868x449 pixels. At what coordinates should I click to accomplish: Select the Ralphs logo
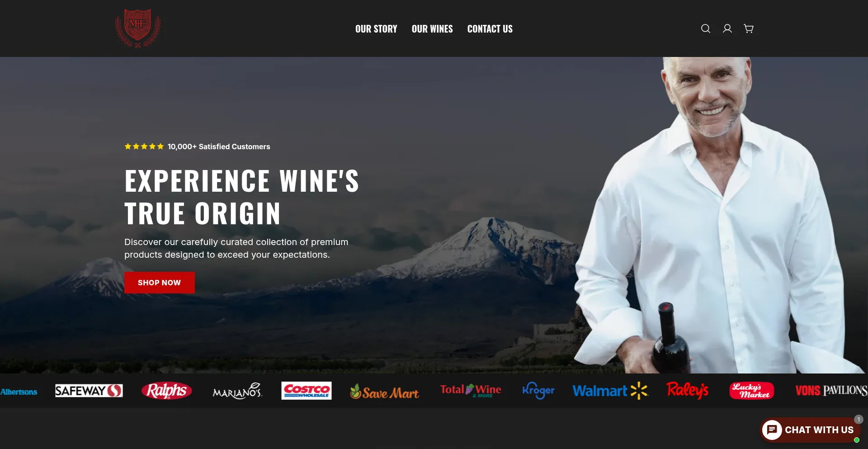coord(166,391)
